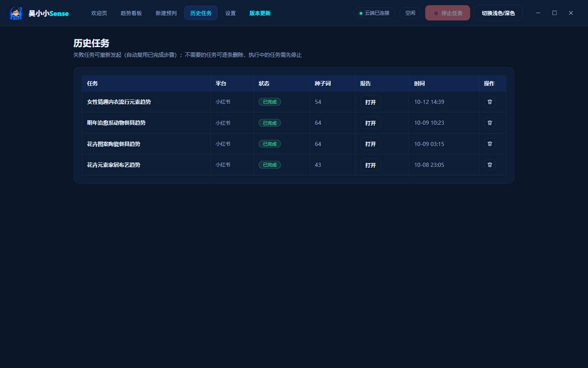The height and width of the screenshot is (368, 588).
Task: Select task name 明年治愈系动物餐具趋势
Action: pos(116,123)
